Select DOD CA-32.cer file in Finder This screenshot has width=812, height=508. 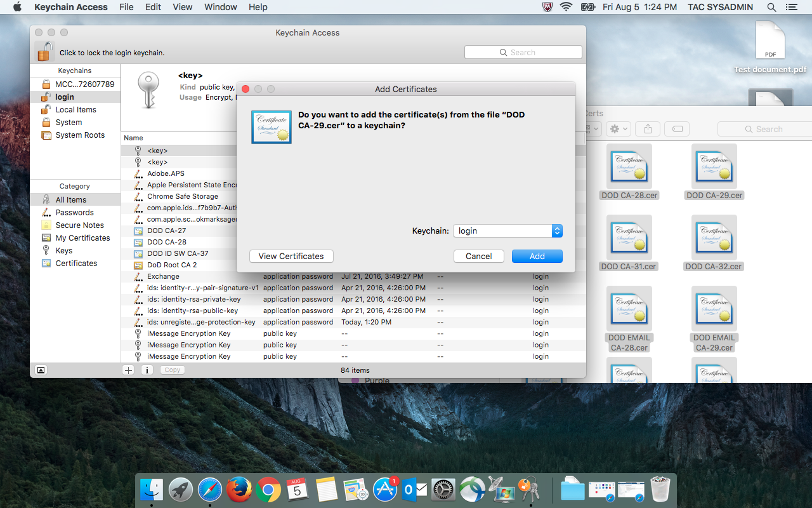click(714, 243)
